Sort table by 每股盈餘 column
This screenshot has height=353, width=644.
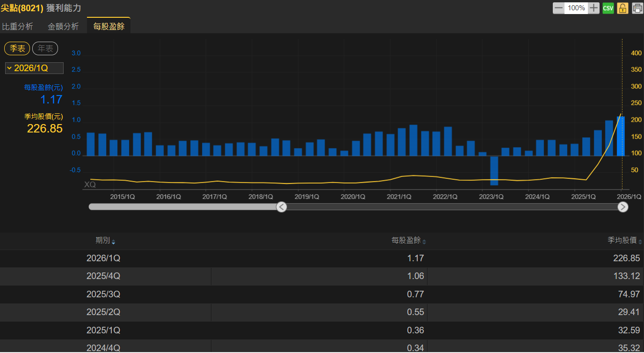click(409, 241)
